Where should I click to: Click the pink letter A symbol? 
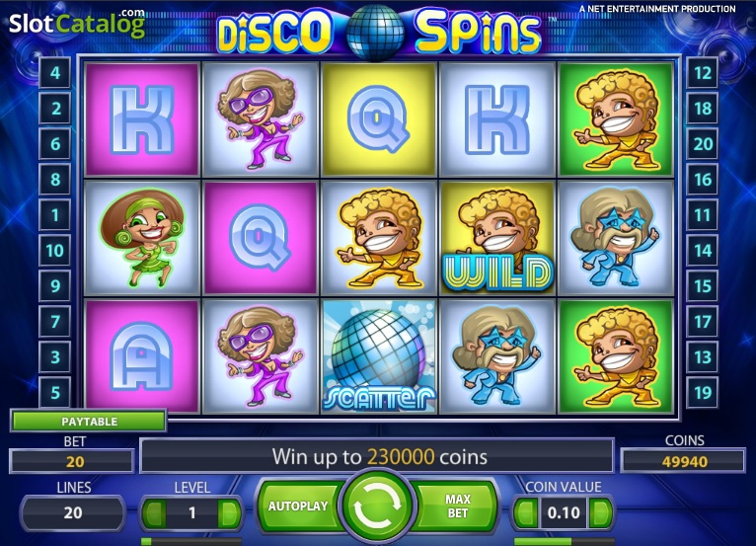[142, 356]
